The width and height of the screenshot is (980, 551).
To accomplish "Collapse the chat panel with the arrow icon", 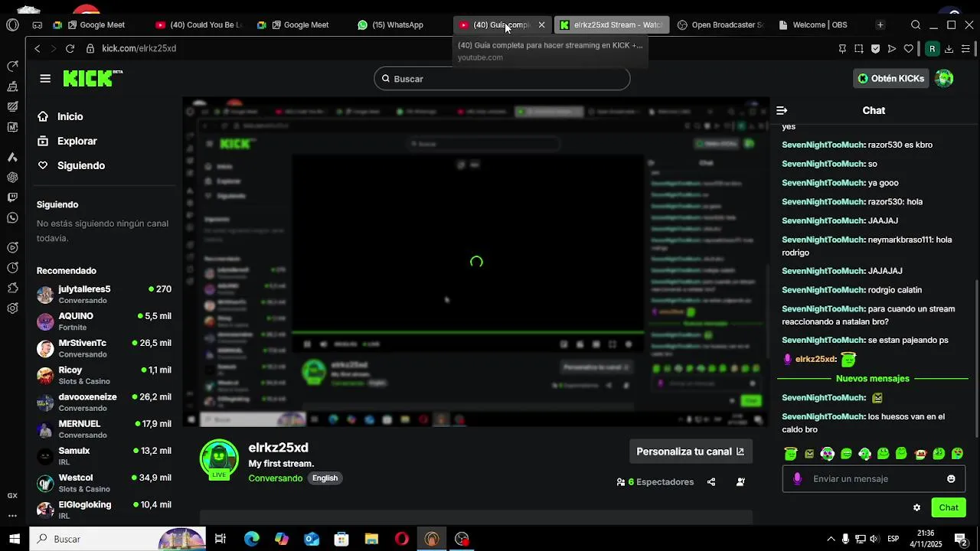I will [x=782, y=110].
